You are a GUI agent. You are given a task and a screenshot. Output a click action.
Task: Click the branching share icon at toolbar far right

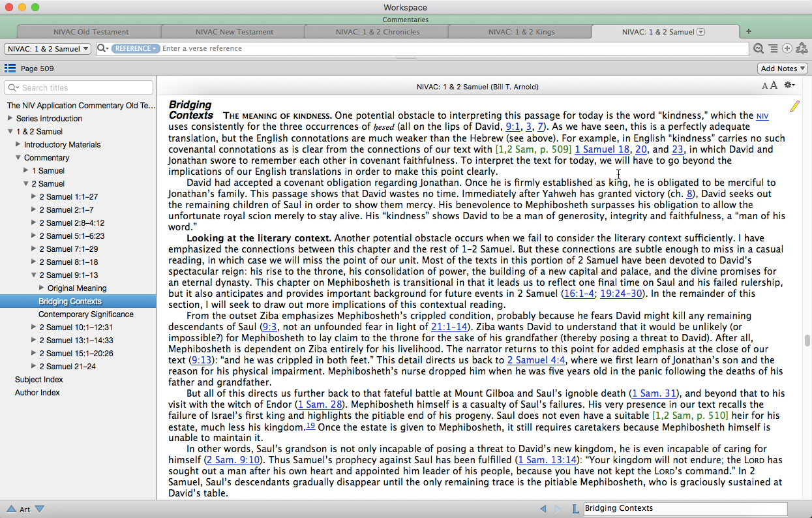coord(802,49)
